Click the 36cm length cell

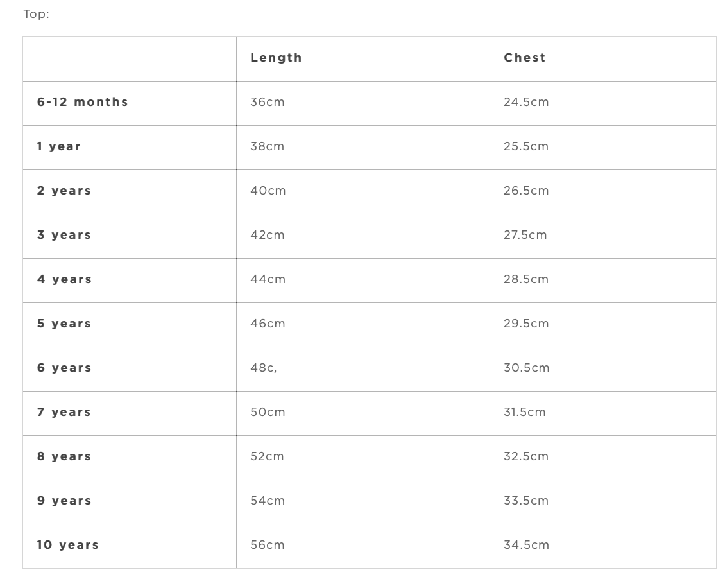268,102
